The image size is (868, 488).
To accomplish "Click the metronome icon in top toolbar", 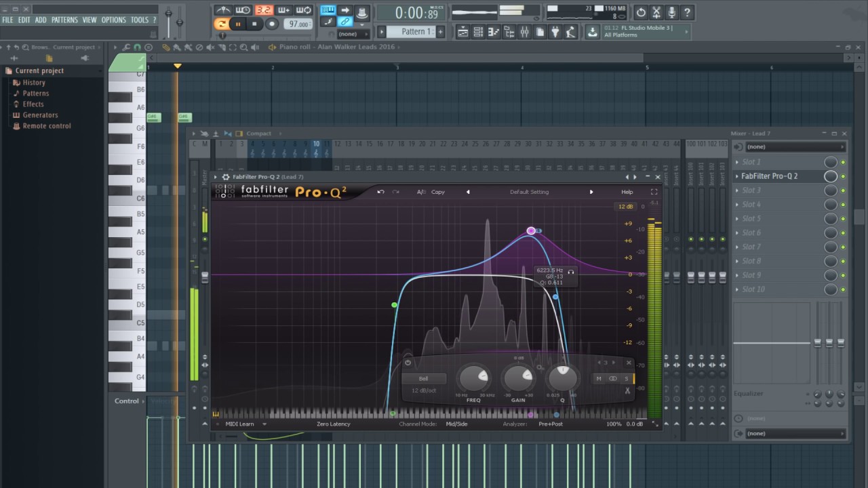I will click(223, 10).
